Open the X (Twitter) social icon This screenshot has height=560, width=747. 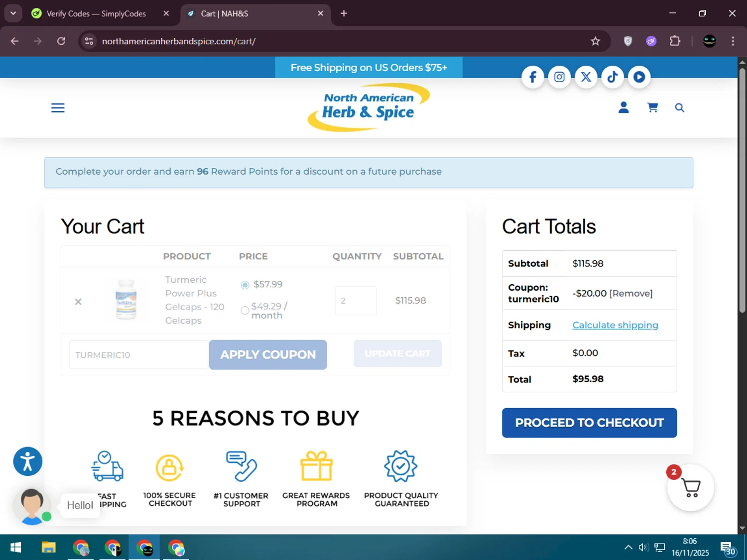click(586, 77)
